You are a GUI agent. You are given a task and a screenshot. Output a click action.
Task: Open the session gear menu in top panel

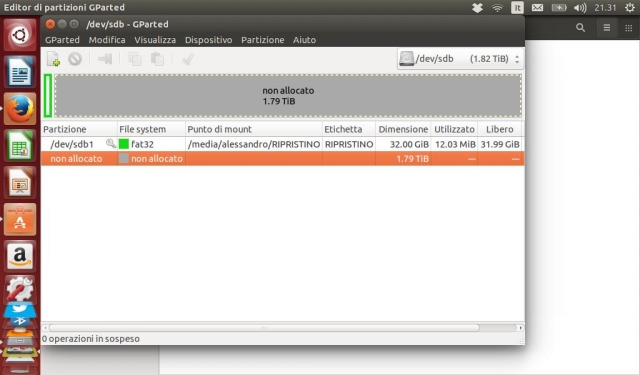(x=630, y=8)
